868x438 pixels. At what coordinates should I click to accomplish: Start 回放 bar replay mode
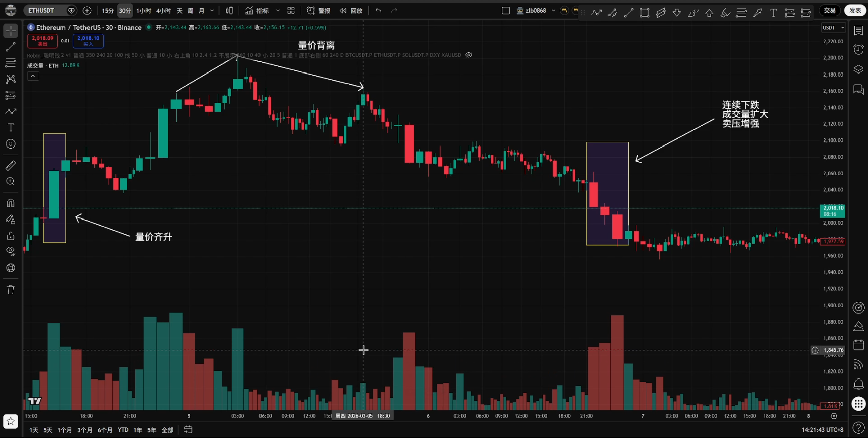point(351,11)
